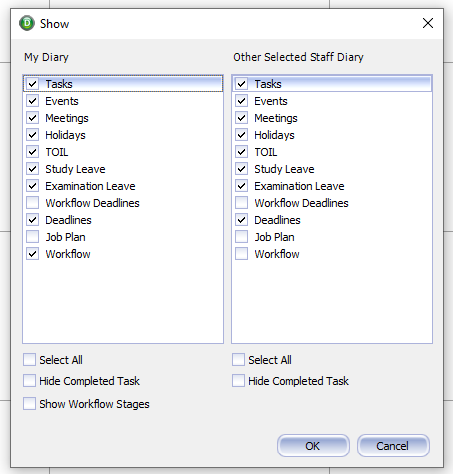
Task: Enable Job Plan in Other Staff Diary
Action: (x=242, y=237)
